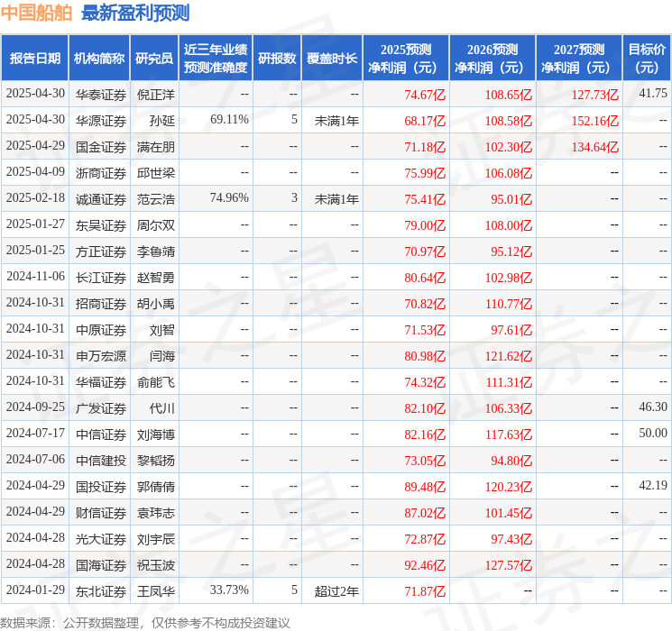This screenshot has width=672, height=631.
Task: Click the 研报数 column header
Action: click(x=277, y=58)
